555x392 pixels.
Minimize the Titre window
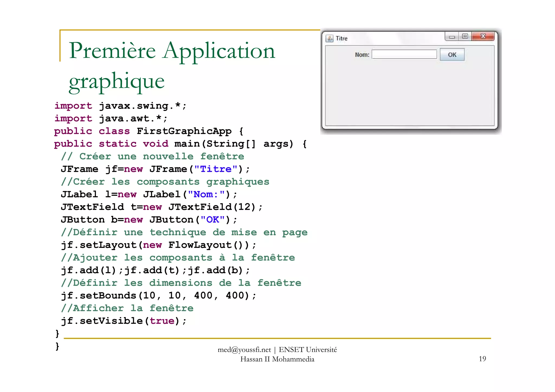(x=452, y=37)
